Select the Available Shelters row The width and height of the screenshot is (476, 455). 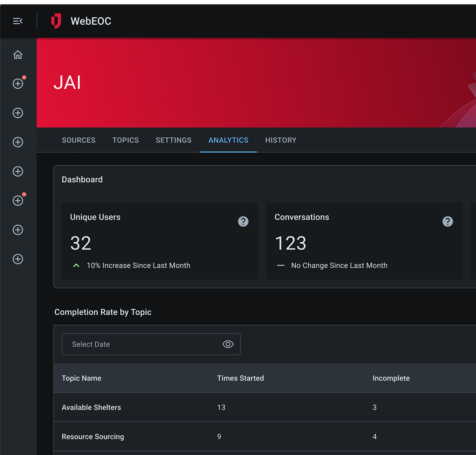(x=91, y=408)
